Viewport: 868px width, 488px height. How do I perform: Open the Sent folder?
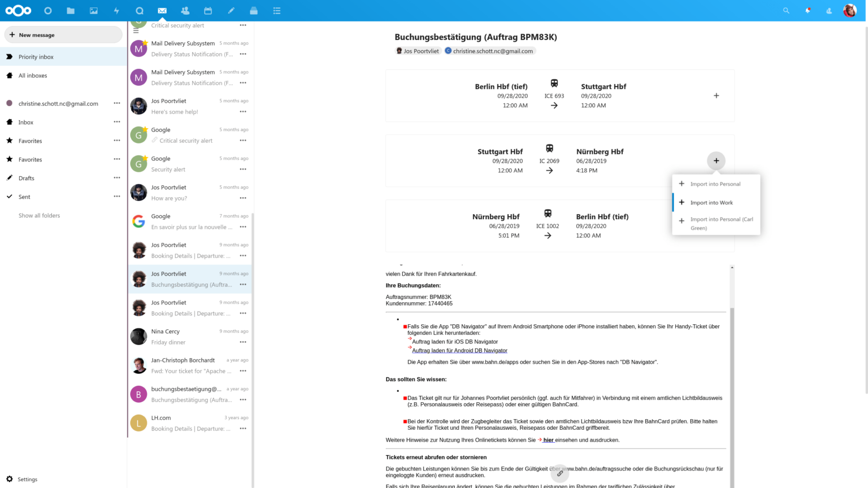(24, 197)
